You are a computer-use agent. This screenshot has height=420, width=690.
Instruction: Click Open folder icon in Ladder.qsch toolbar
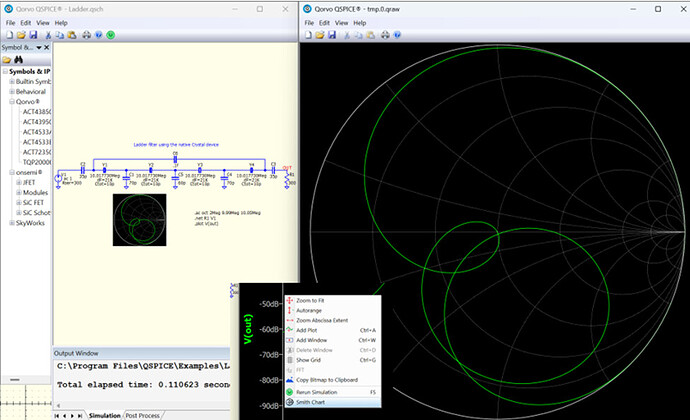tap(21, 35)
